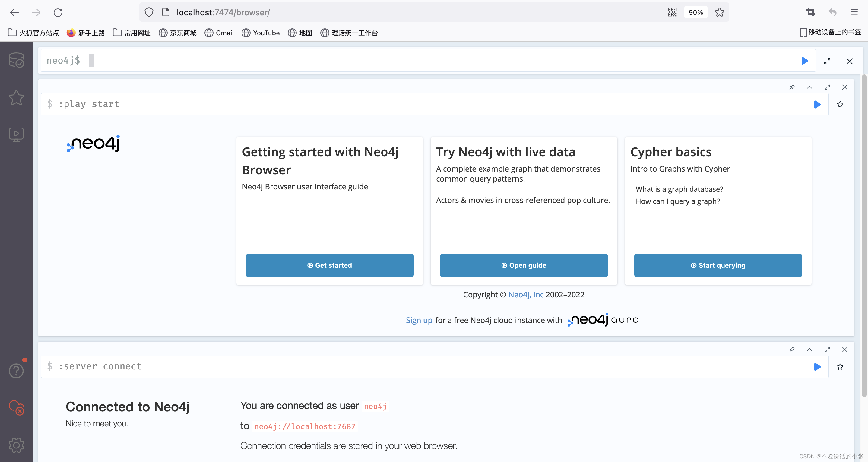Click the 'Cypher basics' card title
Image resolution: width=868 pixels, height=462 pixels.
tap(671, 152)
